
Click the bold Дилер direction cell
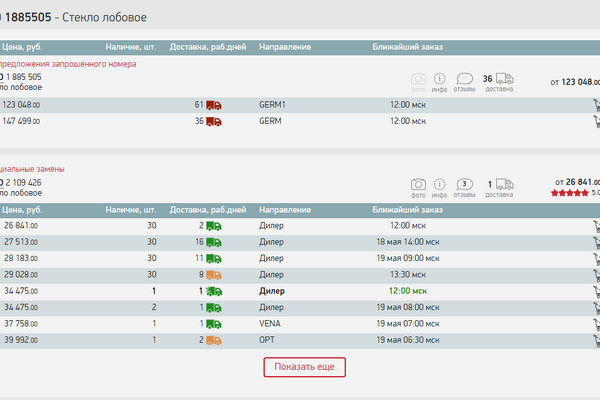click(272, 291)
